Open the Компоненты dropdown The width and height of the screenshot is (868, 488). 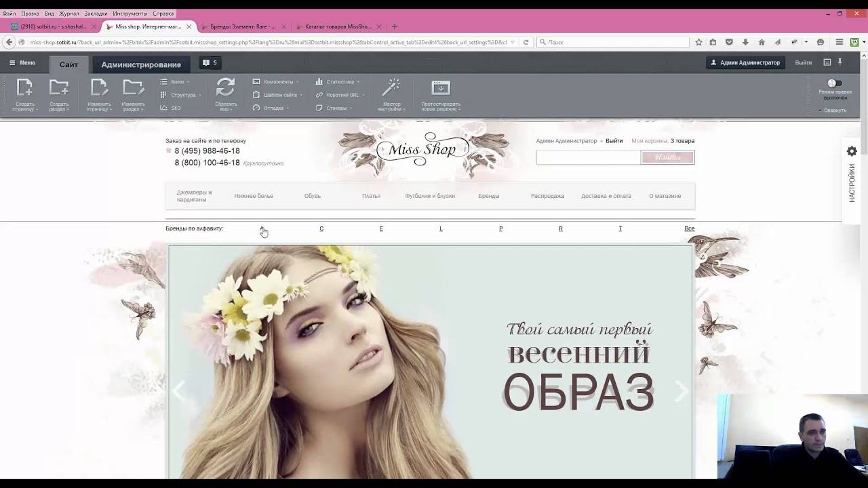click(x=275, y=82)
